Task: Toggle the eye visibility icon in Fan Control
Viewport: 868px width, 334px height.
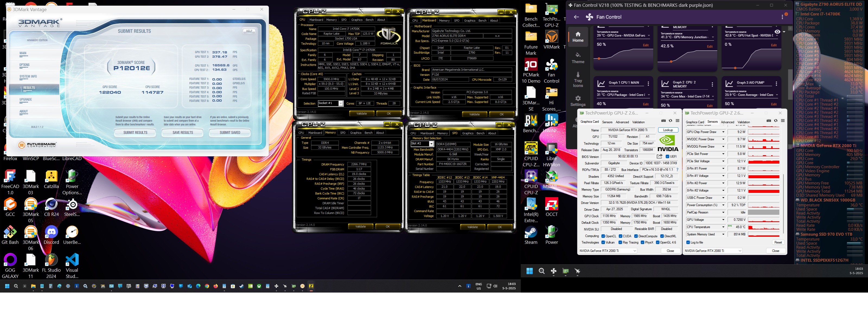Action: (x=777, y=32)
